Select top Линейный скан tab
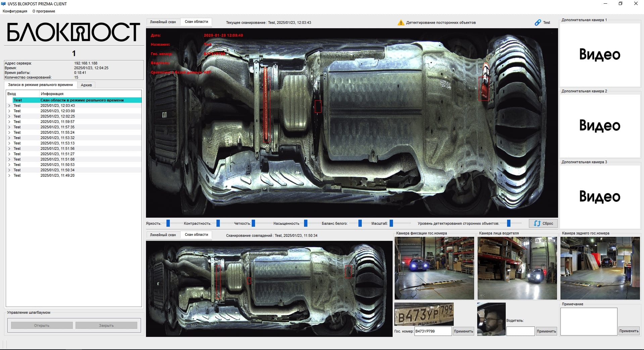The image size is (644, 350). pos(163,22)
